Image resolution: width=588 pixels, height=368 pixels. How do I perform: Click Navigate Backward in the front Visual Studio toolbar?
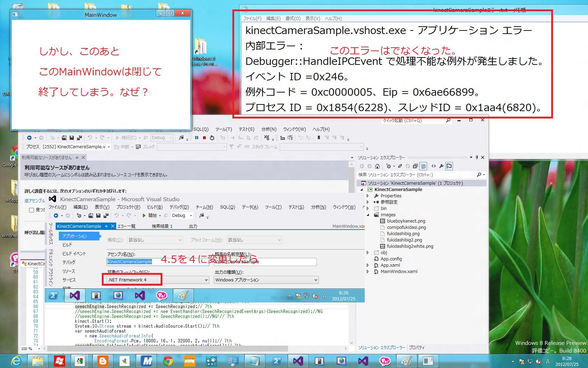coord(56,216)
